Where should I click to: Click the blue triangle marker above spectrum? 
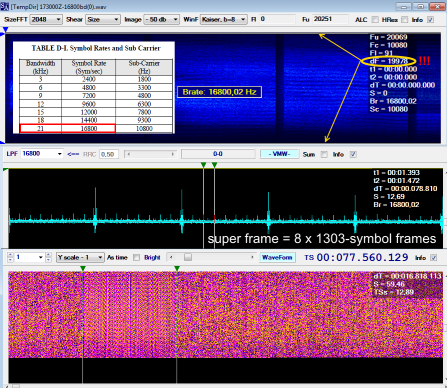point(5,30)
